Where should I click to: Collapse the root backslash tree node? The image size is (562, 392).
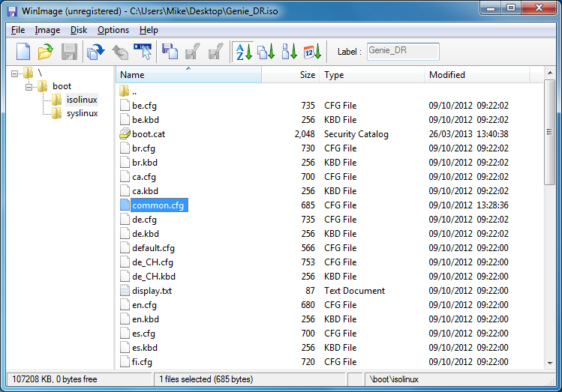(x=15, y=73)
